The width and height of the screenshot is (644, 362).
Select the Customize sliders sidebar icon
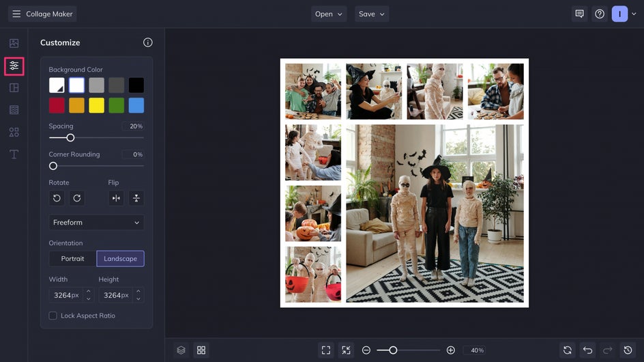tap(14, 66)
